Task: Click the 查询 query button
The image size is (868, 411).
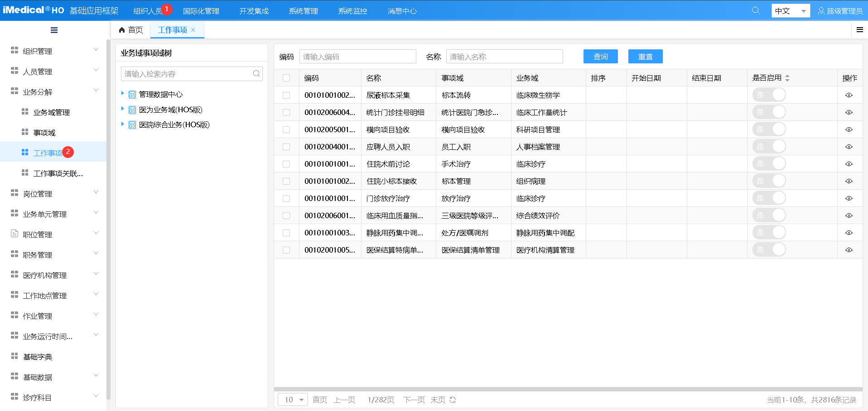Action: pyautogui.click(x=600, y=56)
